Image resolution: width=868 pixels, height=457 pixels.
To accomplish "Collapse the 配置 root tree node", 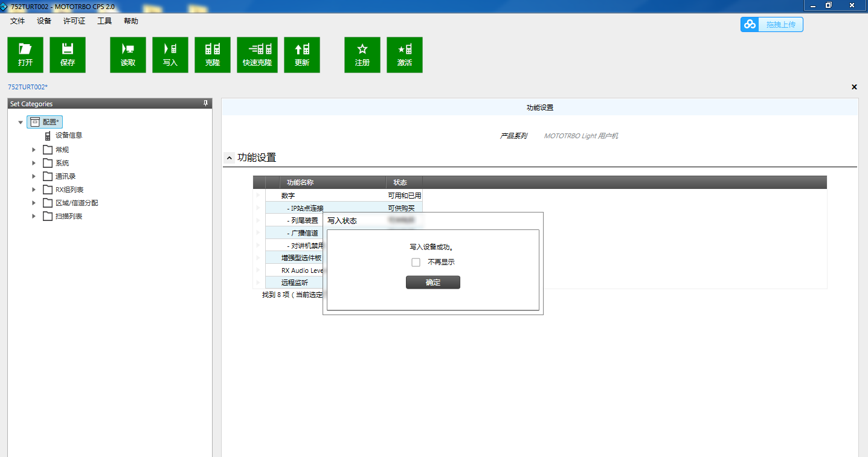I will tap(21, 123).
